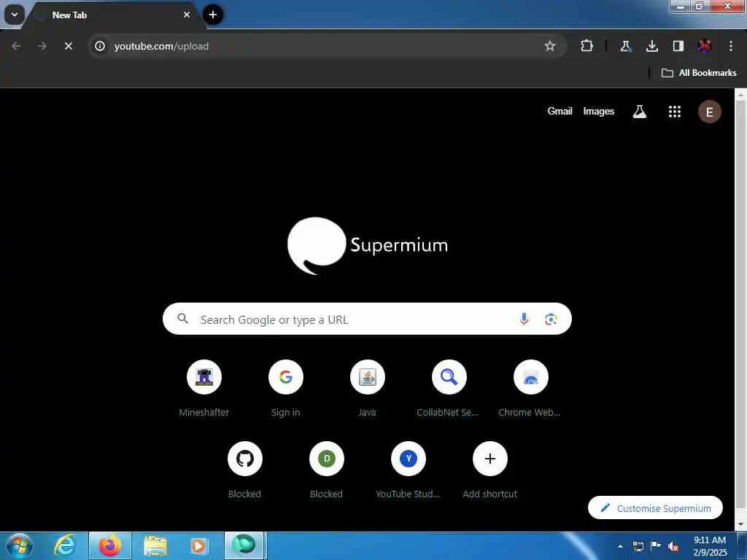This screenshot has width=747, height=560.
Task: Open the Gmail link
Action: [x=560, y=112]
